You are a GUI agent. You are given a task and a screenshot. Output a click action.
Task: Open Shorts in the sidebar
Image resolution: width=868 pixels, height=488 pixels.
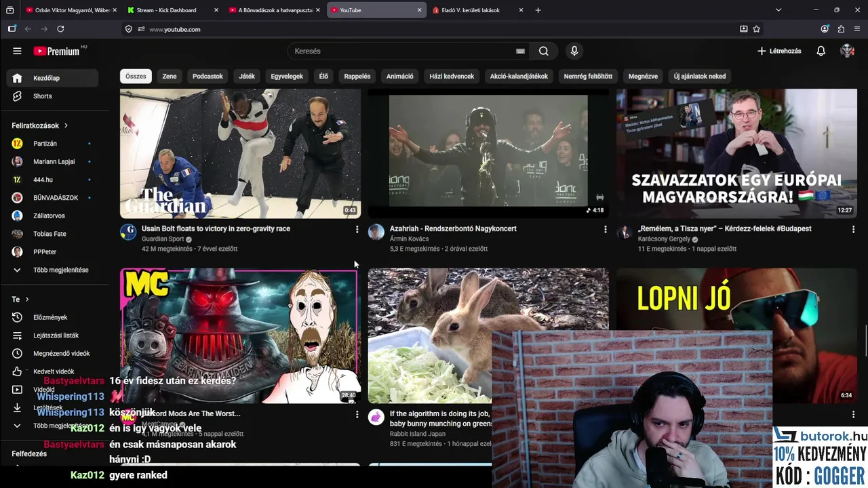point(52,96)
